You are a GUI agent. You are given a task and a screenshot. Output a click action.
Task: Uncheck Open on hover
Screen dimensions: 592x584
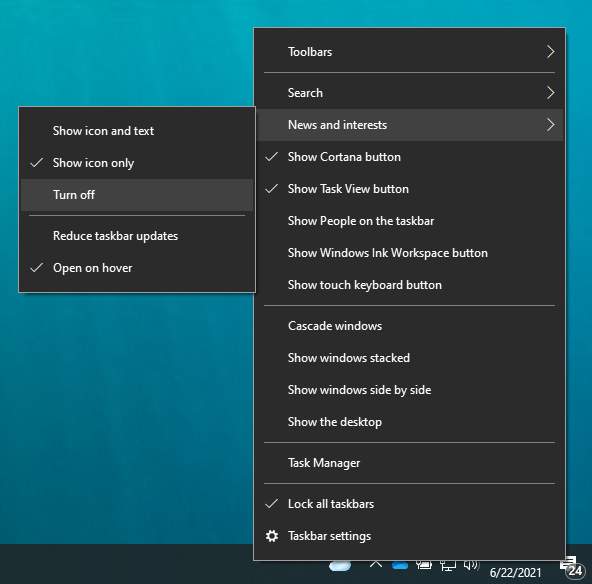[x=137, y=268]
